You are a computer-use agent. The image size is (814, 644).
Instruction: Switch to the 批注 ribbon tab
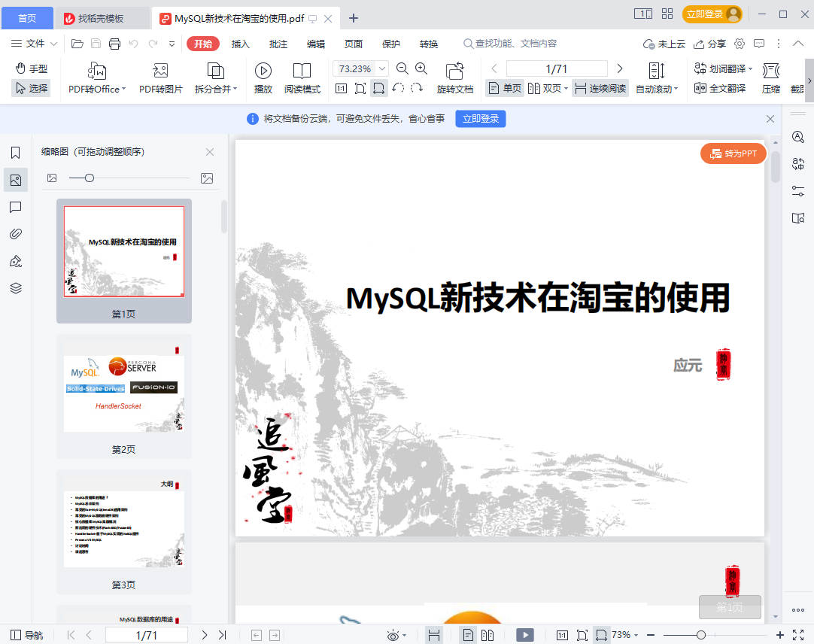[278, 44]
